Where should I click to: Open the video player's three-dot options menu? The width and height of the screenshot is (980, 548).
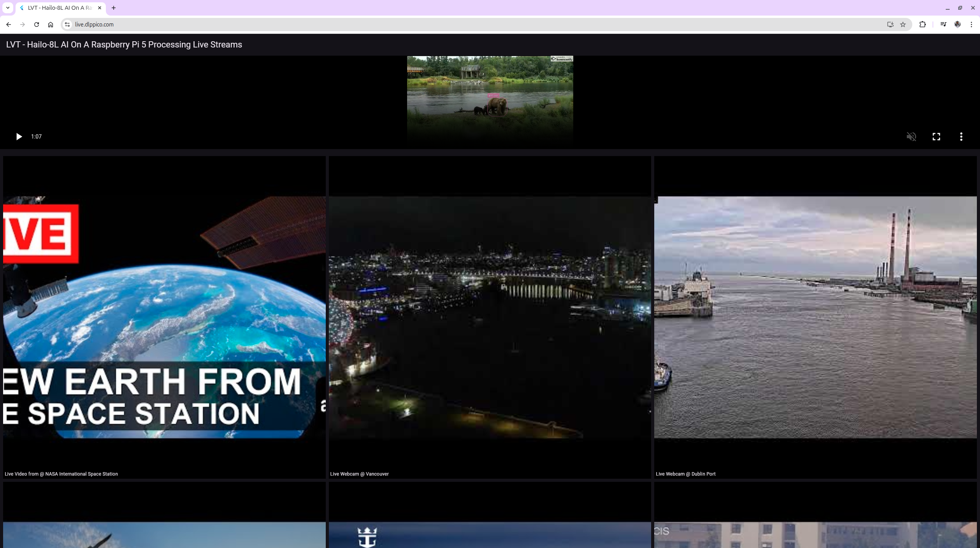961,137
